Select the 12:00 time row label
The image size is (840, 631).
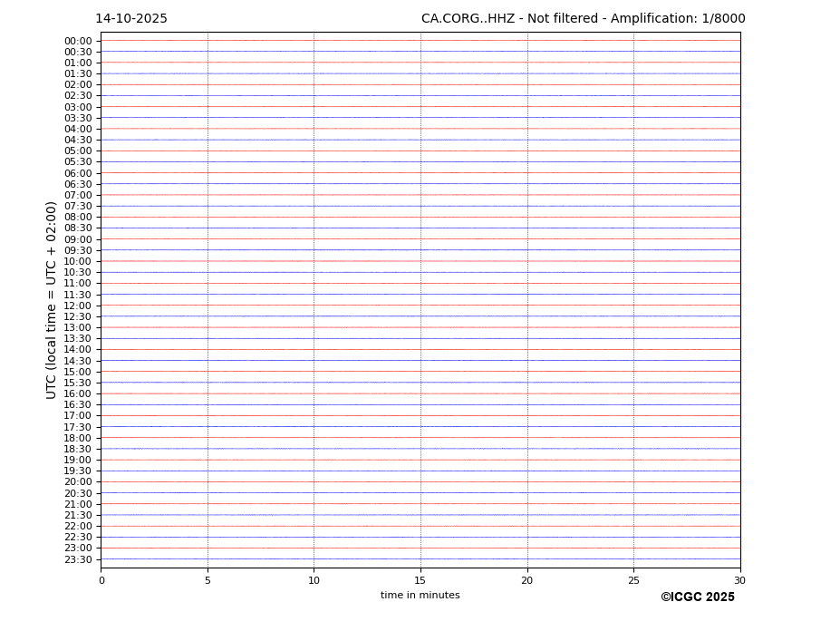click(78, 306)
